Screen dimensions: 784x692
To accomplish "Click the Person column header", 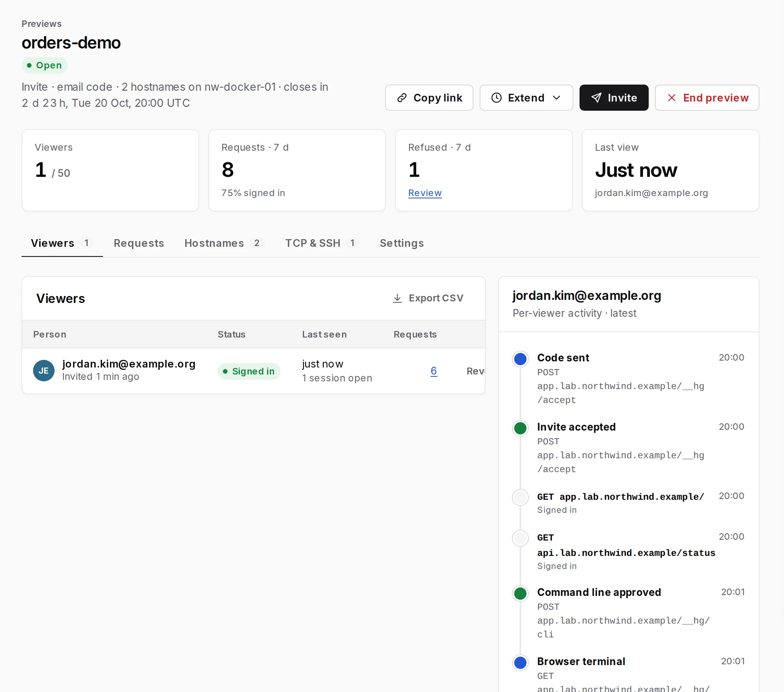I will (50, 334).
